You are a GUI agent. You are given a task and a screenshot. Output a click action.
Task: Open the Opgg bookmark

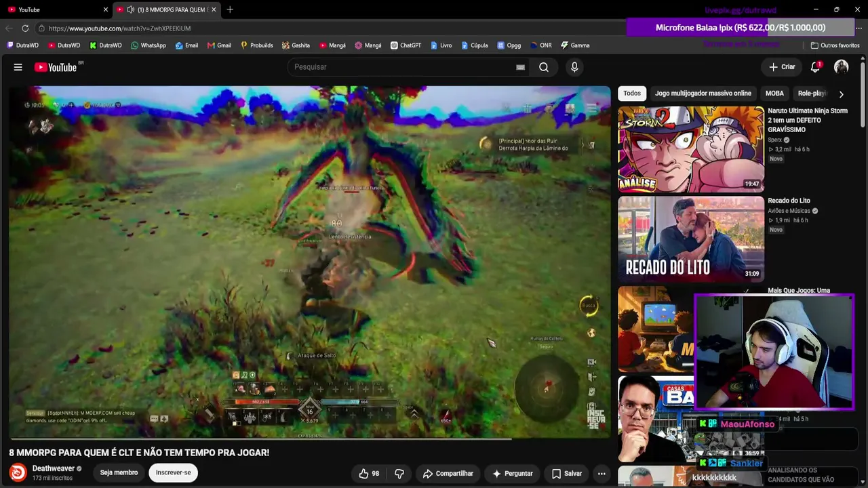(509, 45)
